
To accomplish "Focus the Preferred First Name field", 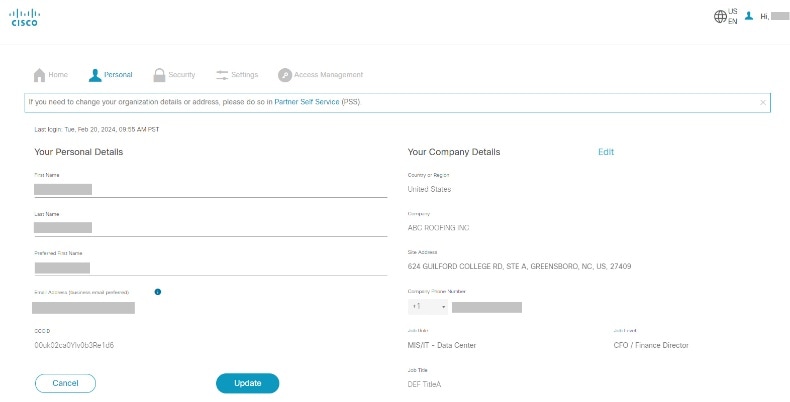I will (x=211, y=267).
